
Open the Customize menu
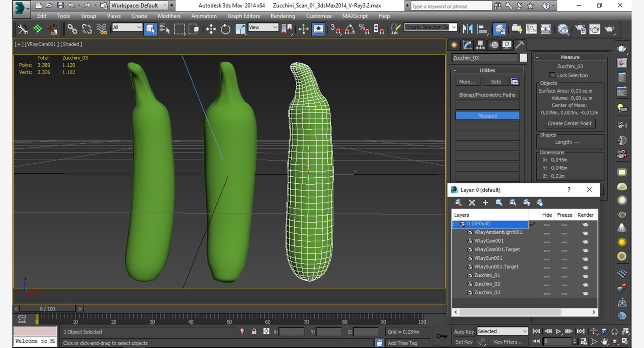tap(319, 16)
